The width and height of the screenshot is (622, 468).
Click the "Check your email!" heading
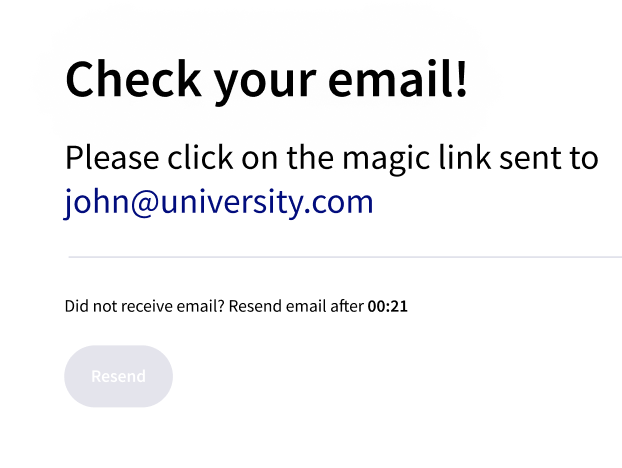tap(266, 79)
